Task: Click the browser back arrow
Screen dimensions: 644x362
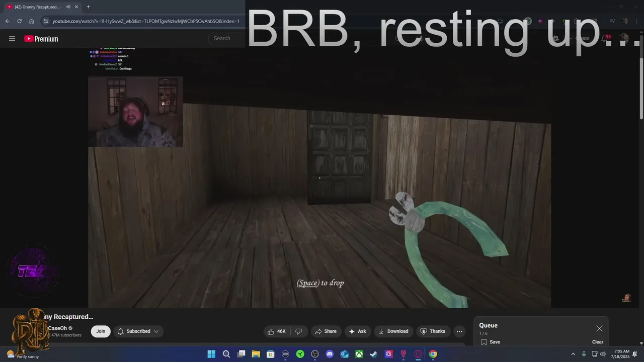Action: tap(7, 21)
